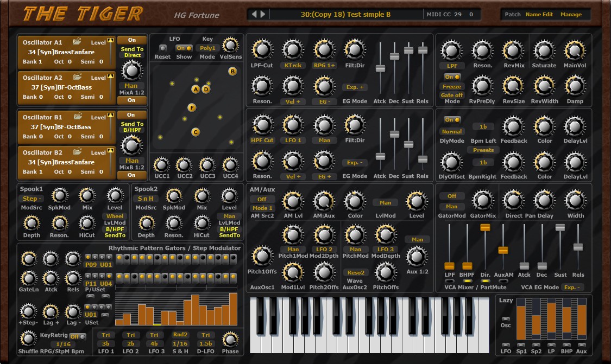The width and height of the screenshot is (611, 364).
Task: Select node A in the XY pad
Action: click(x=196, y=89)
